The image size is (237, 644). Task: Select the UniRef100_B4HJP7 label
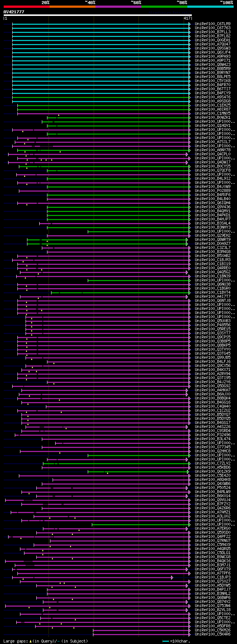coord(213,219)
